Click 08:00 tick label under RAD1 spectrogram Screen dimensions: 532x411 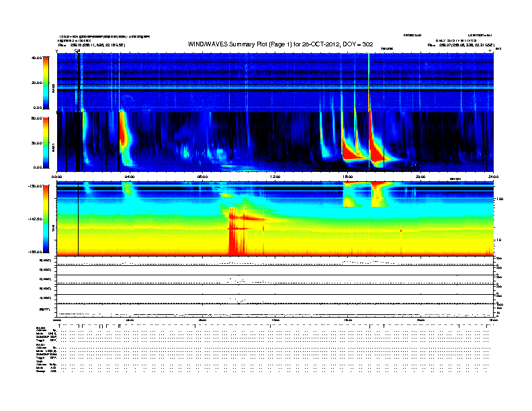coord(203,177)
